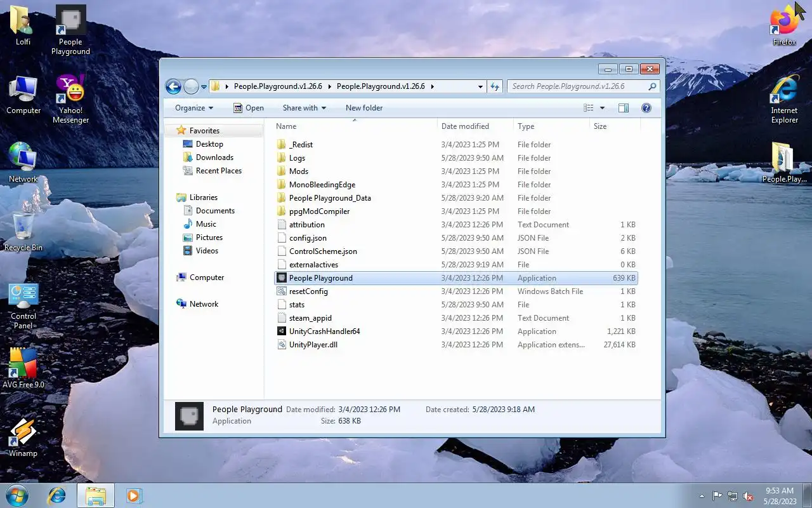
Task: Select Favorites in the navigation pane
Action: click(204, 131)
